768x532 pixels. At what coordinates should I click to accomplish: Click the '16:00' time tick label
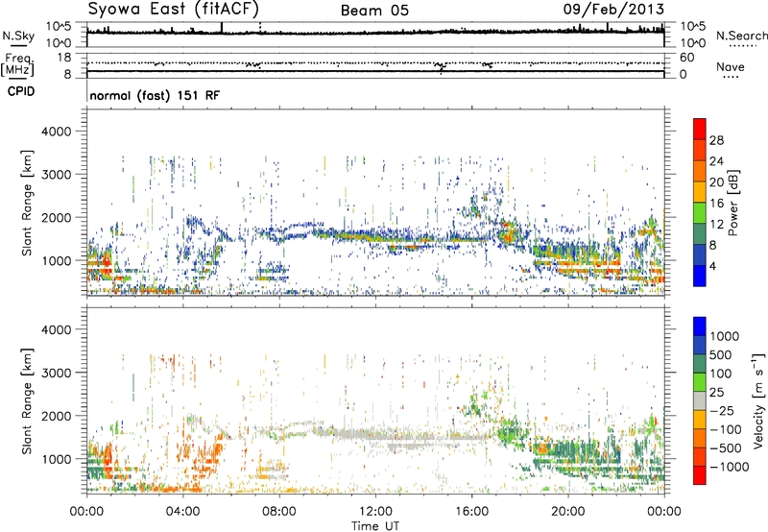(471, 512)
